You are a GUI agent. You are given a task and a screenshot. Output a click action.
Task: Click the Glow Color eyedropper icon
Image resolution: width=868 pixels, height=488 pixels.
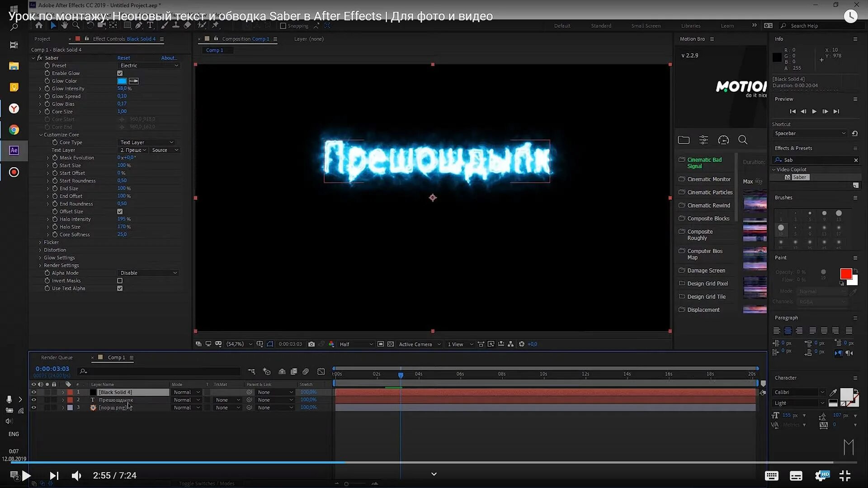pyautogui.click(x=134, y=81)
